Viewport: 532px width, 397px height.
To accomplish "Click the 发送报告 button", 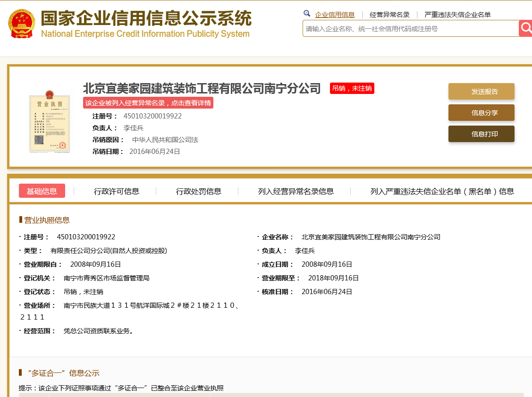I will [x=481, y=91].
